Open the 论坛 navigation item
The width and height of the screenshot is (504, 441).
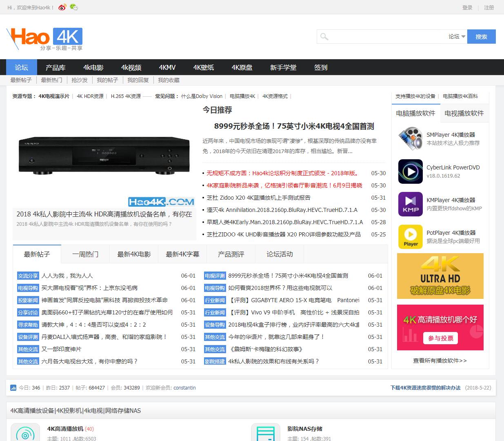[22, 67]
